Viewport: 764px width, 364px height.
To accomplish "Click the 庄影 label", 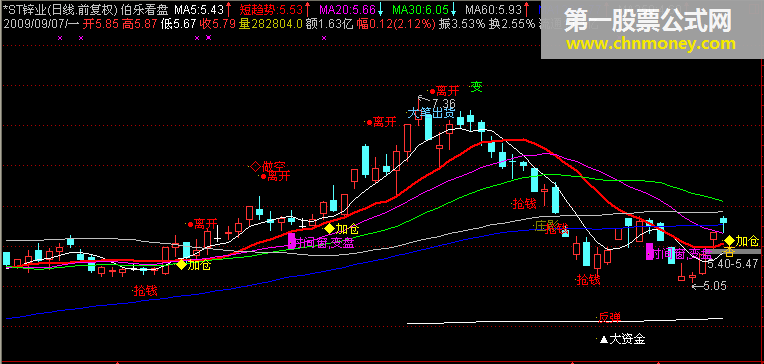I will coord(546,226).
